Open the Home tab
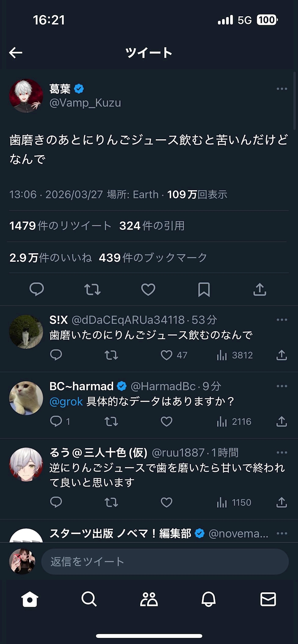 (x=29, y=599)
